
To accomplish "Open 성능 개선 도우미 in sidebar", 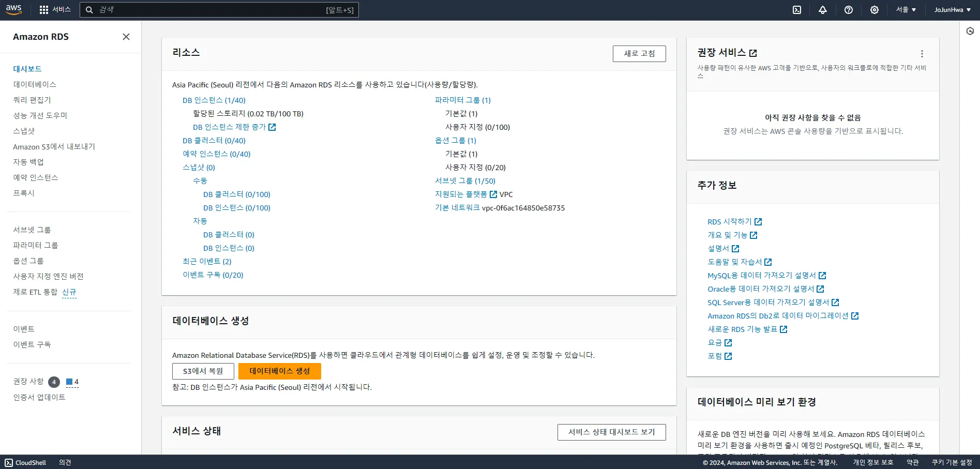I will pyautogui.click(x=40, y=115).
